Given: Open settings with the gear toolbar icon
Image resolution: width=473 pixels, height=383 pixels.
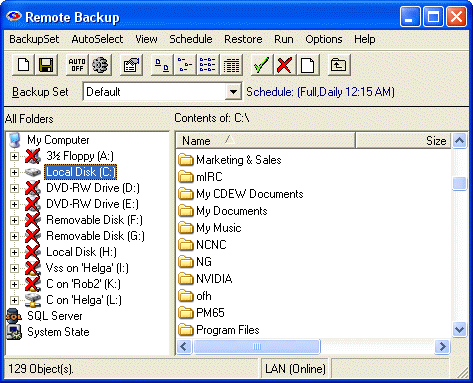Looking at the screenshot, I should [x=100, y=65].
